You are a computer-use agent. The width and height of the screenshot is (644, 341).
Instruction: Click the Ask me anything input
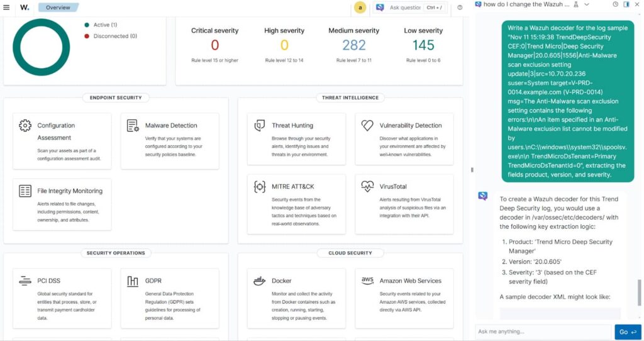(542, 332)
